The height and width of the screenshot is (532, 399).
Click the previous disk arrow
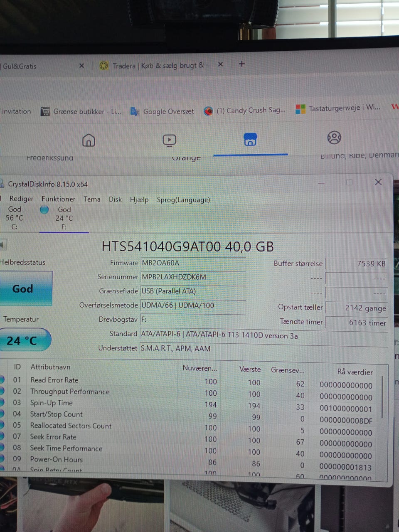[x=3, y=245]
